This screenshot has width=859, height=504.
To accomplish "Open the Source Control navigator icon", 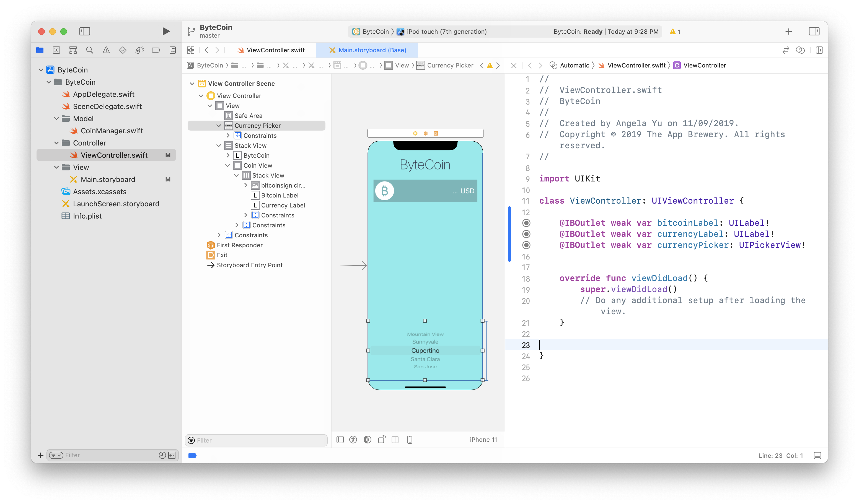I will [x=56, y=50].
